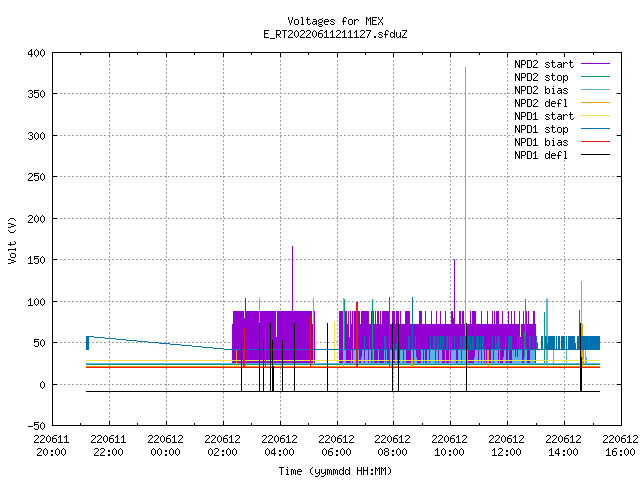Click the chart title Voltages for MEX
This screenshot has width=640, height=480.
335,21
